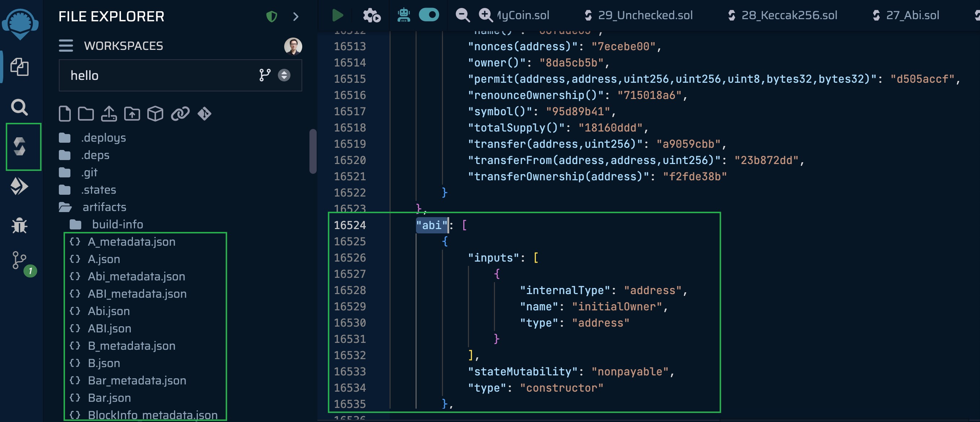Click the "totalSupply()" key line

516,128
